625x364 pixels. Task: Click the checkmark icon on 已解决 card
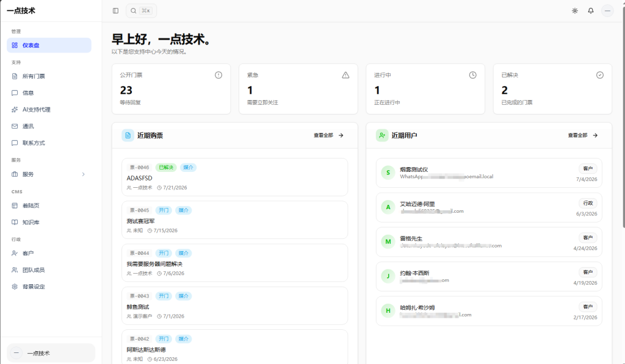[x=600, y=75]
